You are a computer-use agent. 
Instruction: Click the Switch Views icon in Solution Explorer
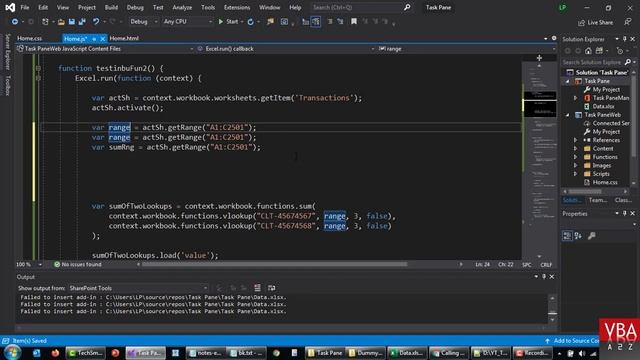point(599,51)
